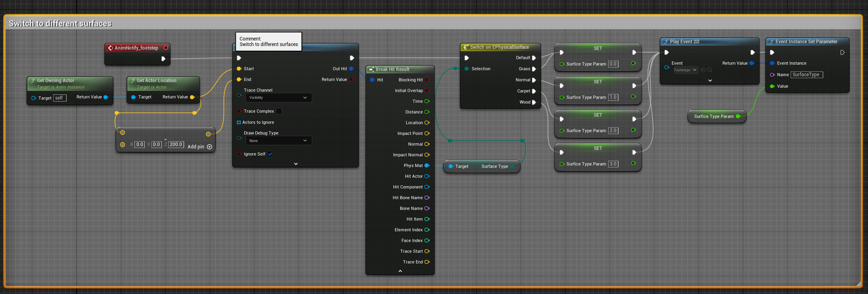Expand the Play Event 2D node options

710,81
